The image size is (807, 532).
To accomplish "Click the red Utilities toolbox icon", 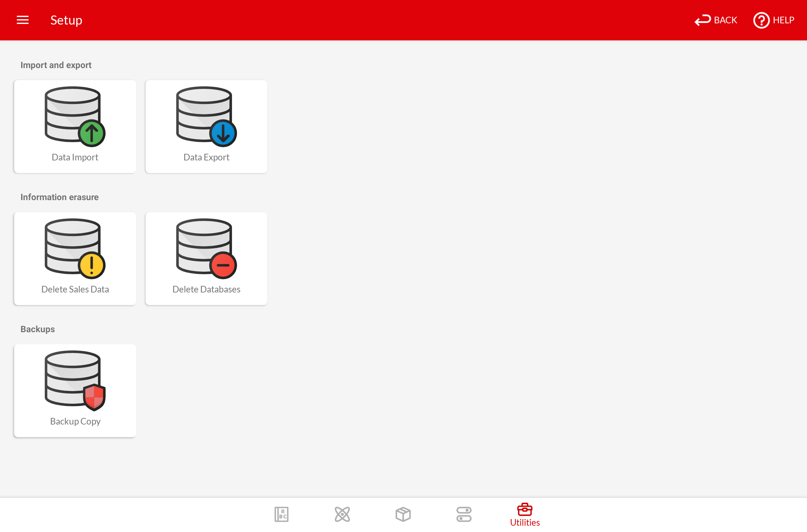I will pyautogui.click(x=525, y=509).
